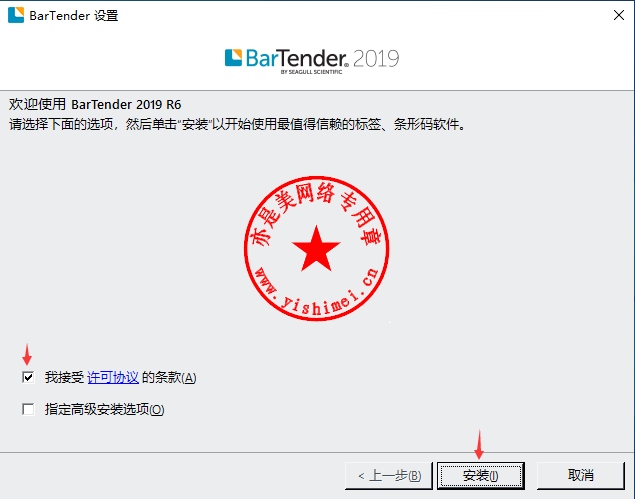The image size is (635, 499).
Task: Uncheck the accept license agreement checkbox
Action: [x=28, y=377]
